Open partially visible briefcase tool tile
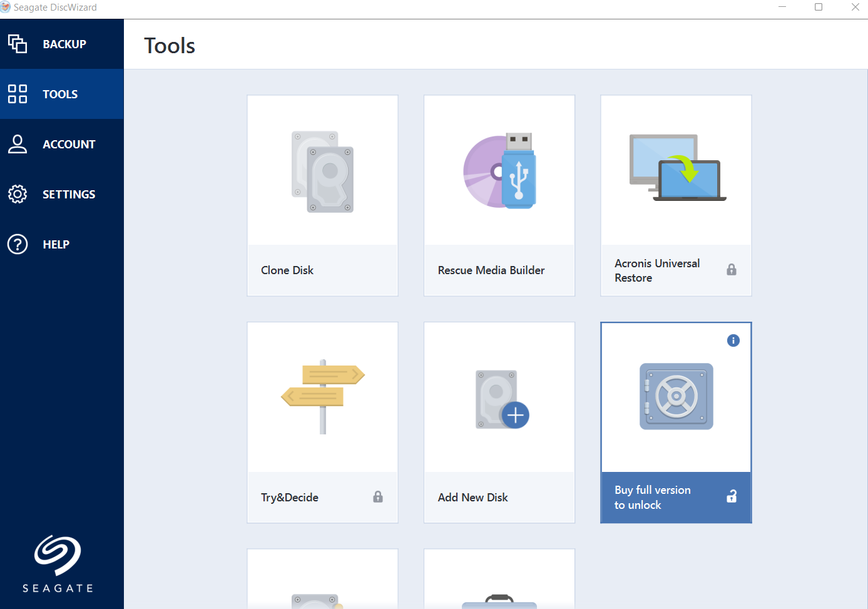 tap(499, 579)
